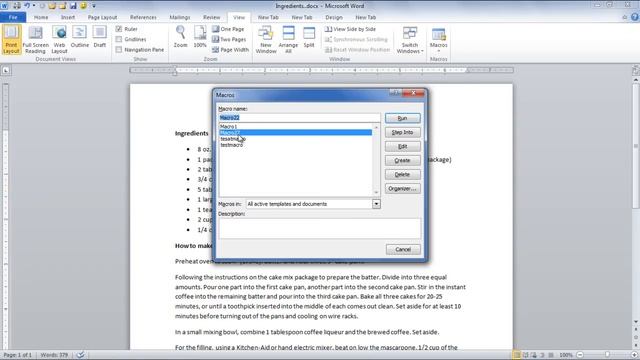Click the Edit macro button
640x360 pixels.
pos(402,146)
